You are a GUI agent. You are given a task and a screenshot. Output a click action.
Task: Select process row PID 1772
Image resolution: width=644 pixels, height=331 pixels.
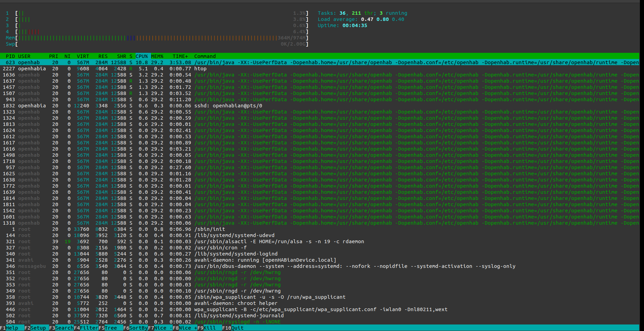(320, 186)
